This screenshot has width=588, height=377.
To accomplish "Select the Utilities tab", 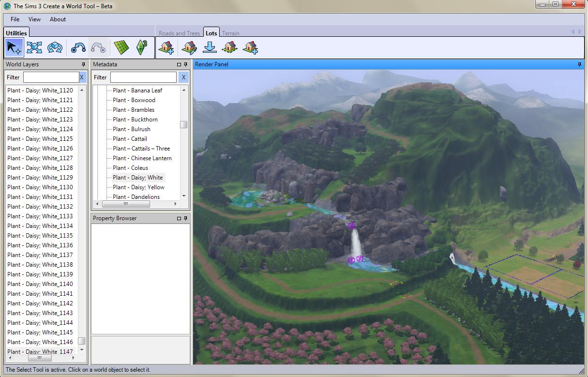I will [x=16, y=33].
